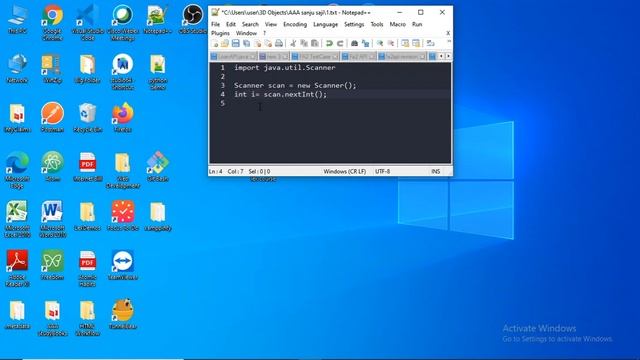
Task: Select the Microsoft Excel 2010 shortcut
Action: tap(17, 219)
